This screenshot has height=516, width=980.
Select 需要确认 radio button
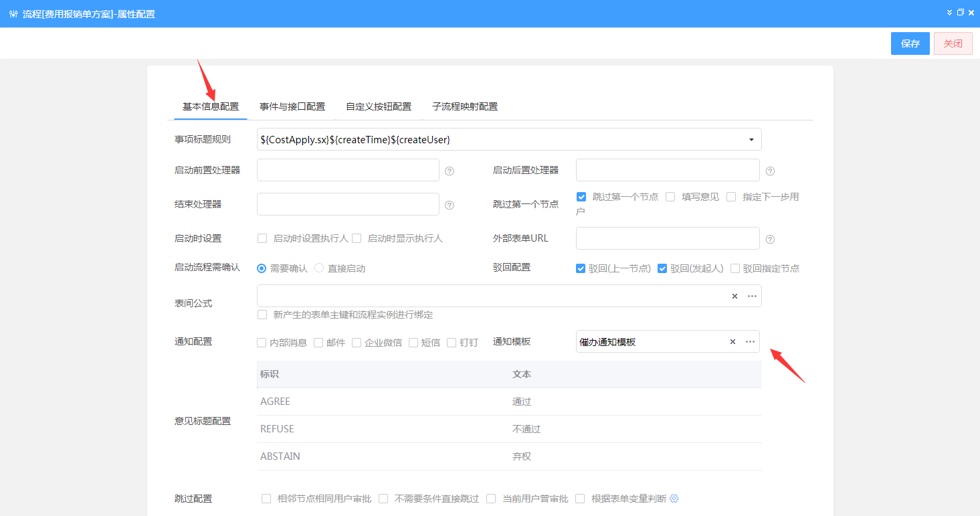(x=262, y=268)
